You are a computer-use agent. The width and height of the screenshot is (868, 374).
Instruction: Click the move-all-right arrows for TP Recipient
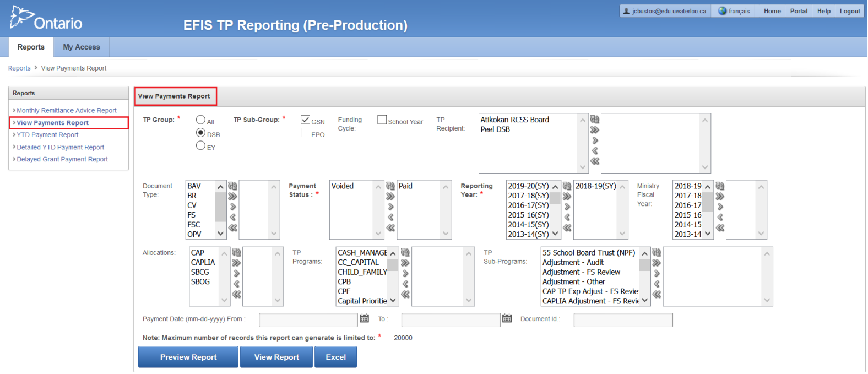pos(595,130)
